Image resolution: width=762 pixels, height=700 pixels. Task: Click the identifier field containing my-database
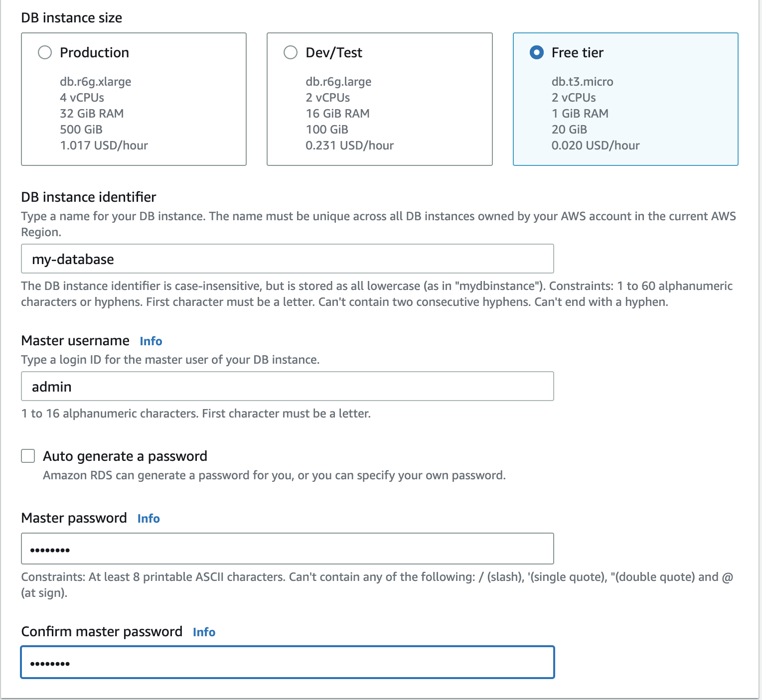287,259
